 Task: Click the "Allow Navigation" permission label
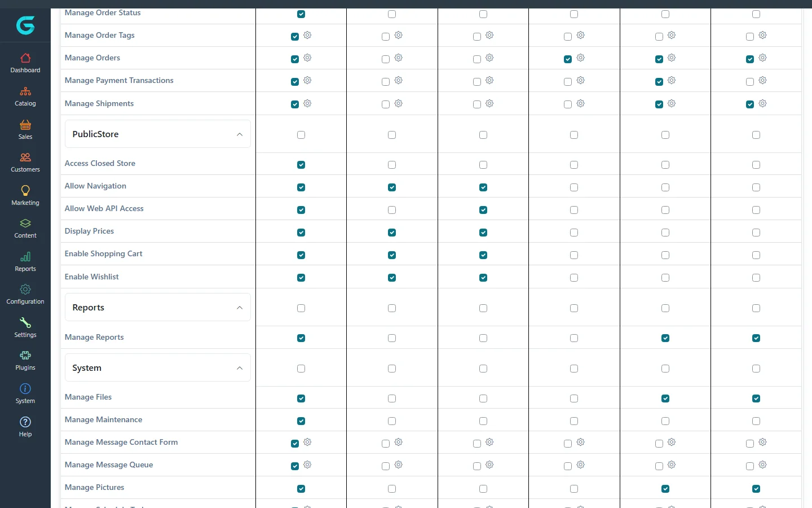(95, 186)
